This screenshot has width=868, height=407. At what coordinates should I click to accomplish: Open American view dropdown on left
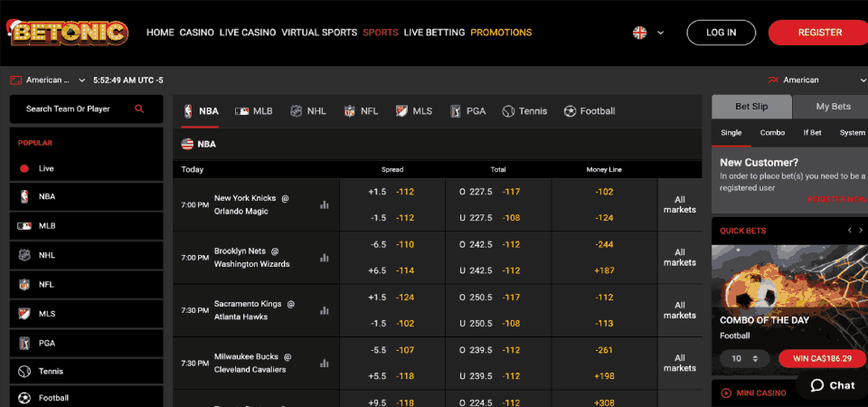coord(48,80)
